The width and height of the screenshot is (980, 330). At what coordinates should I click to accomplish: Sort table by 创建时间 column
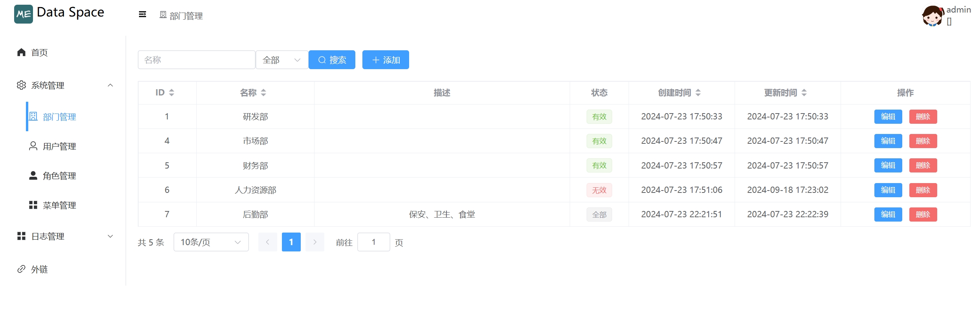pyautogui.click(x=698, y=93)
